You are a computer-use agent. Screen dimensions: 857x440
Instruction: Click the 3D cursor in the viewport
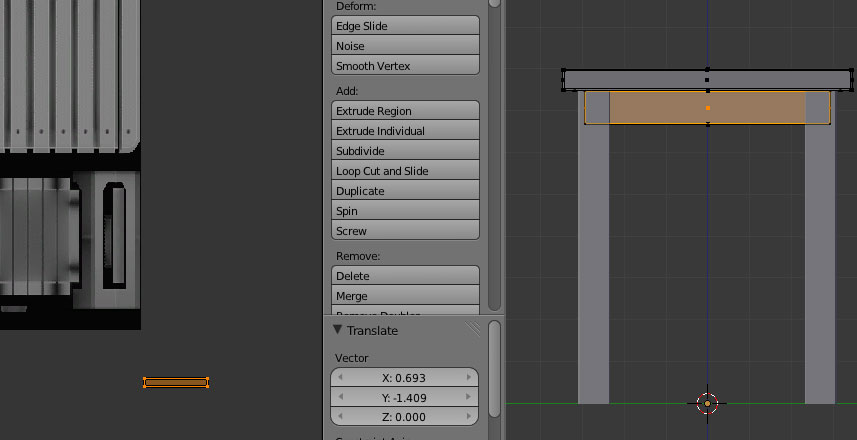707,404
